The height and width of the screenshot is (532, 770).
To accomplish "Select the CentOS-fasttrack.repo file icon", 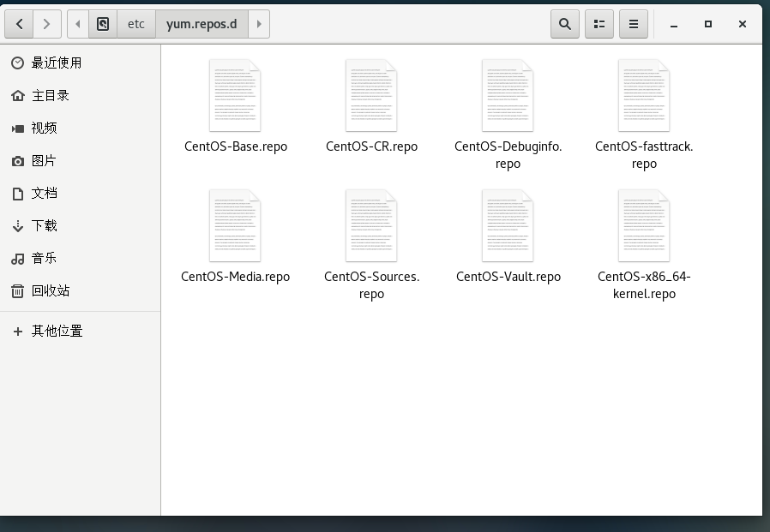I will tap(644, 95).
